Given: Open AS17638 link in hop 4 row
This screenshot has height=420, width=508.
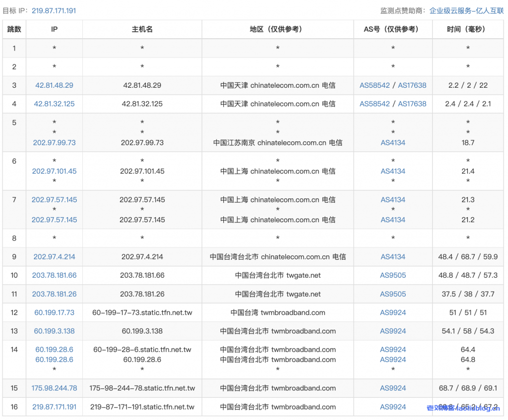Looking at the screenshot, I should point(412,104).
